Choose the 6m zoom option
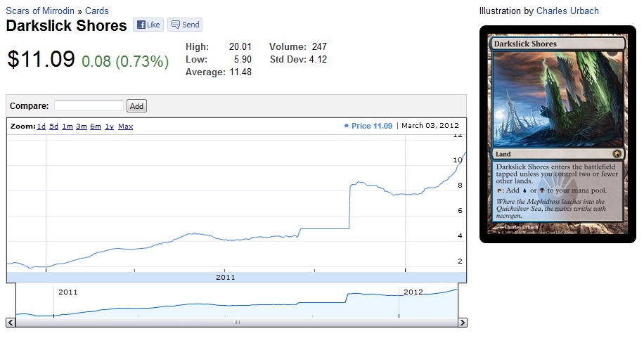The width and height of the screenshot is (644, 343). [96, 127]
